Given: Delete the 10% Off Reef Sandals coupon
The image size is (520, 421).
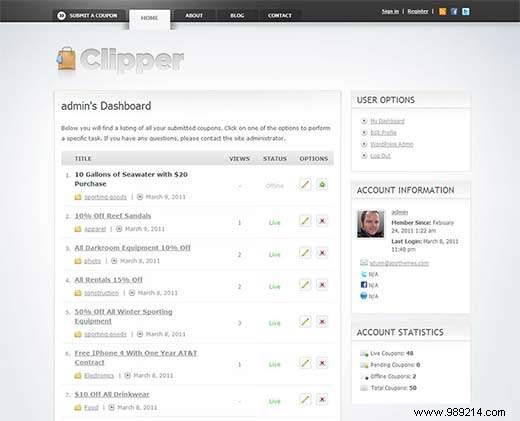Looking at the screenshot, I should 322,221.
